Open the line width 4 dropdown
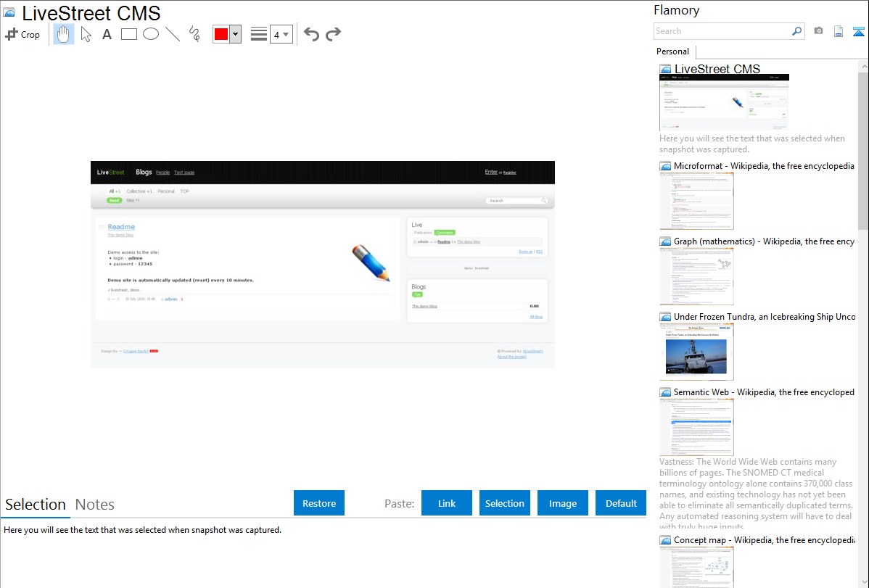This screenshot has width=869, height=588. pyautogui.click(x=281, y=34)
